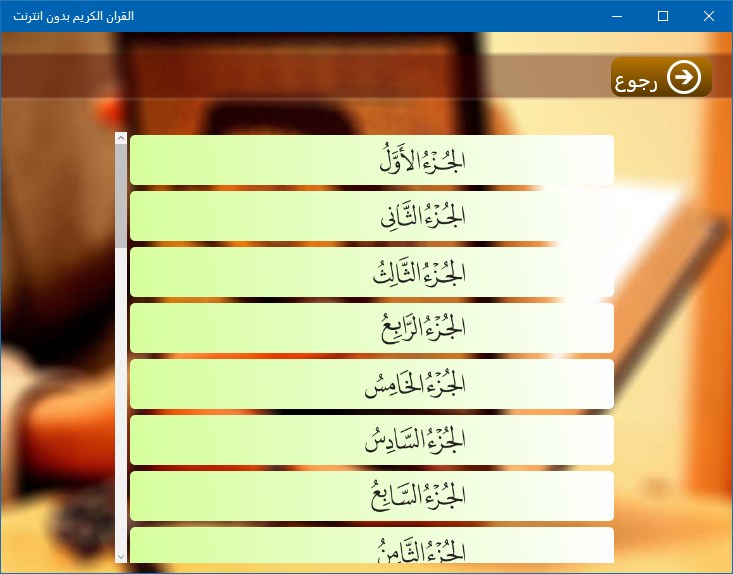Open الجزء الأول (Juz 1)
This screenshot has height=574, width=733.
tap(372, 160)
